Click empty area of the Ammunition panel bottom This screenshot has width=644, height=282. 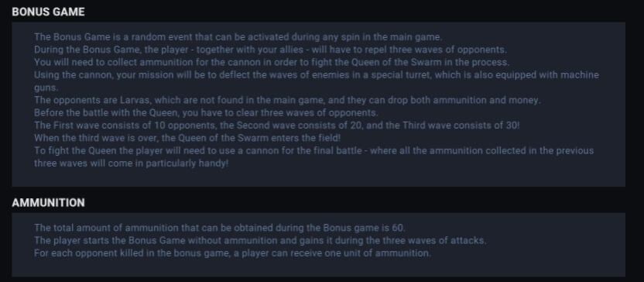click(318, 268)
